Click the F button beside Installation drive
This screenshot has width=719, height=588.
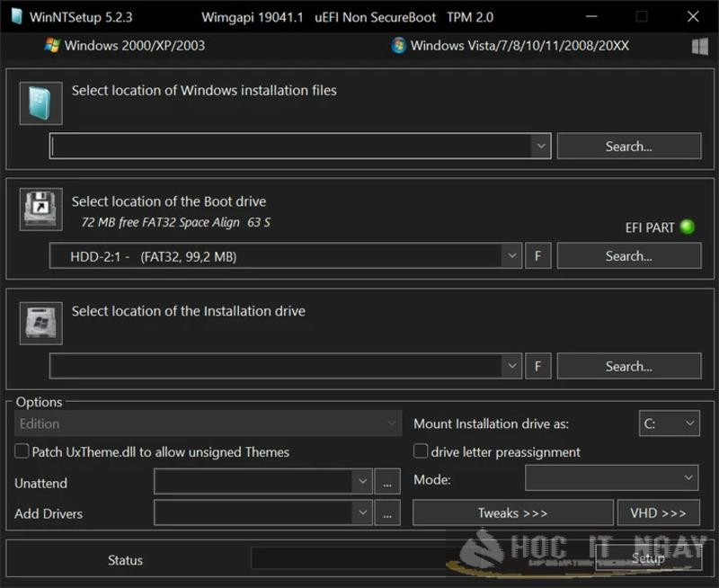pos(537,366)
